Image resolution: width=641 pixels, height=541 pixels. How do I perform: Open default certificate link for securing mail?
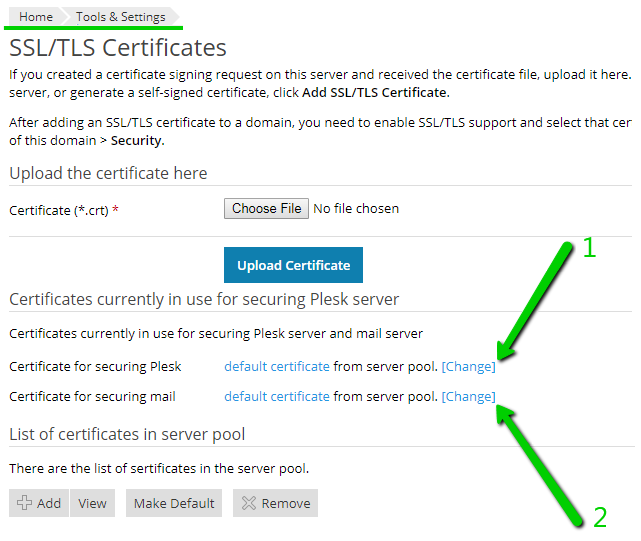click(276, 396)
